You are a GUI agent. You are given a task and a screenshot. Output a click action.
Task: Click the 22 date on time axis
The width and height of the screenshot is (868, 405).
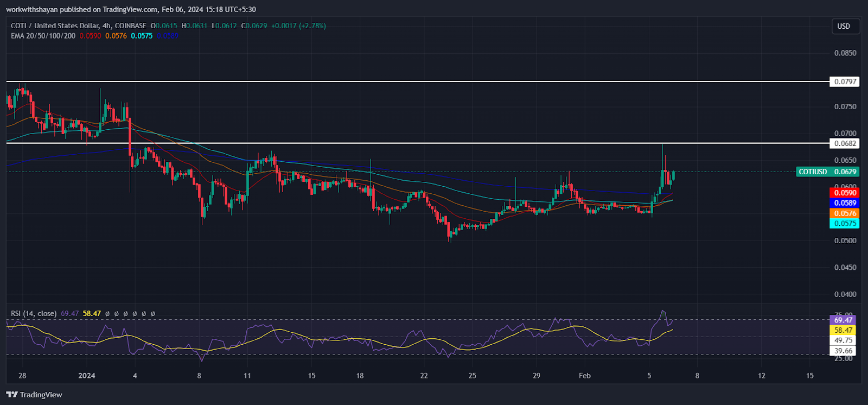[424, 376]
